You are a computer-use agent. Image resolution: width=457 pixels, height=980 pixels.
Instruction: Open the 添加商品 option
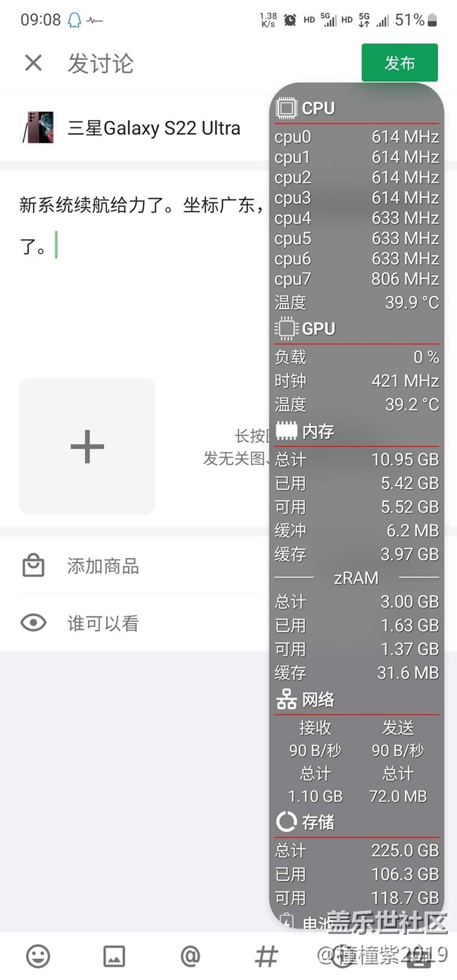pyautogui.click(x=103, y=566)
